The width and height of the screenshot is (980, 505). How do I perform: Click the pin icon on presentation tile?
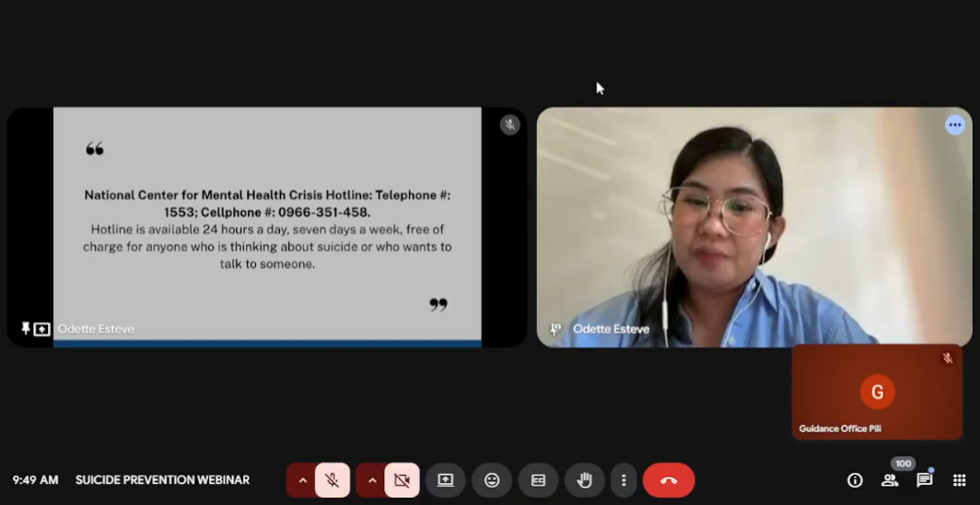click(x=26, y=329)
